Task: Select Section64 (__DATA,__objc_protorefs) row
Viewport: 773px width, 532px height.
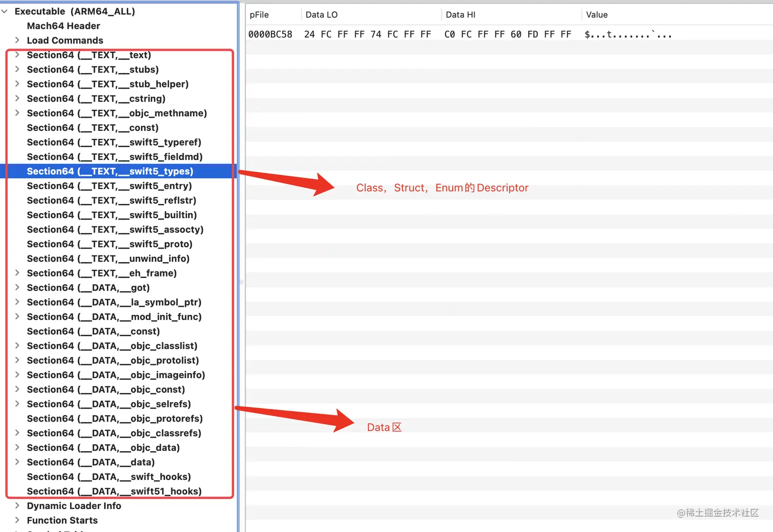Action: (119, 419)
